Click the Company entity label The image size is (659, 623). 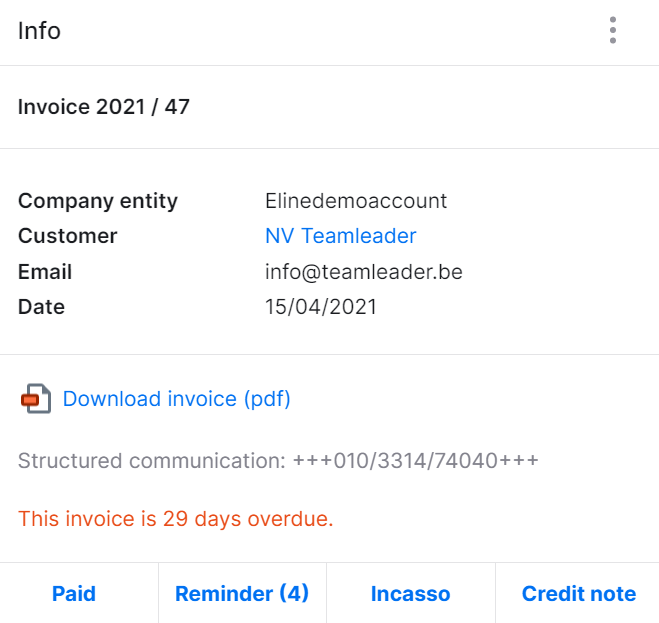pyautogui.click(x=98, y=201)
